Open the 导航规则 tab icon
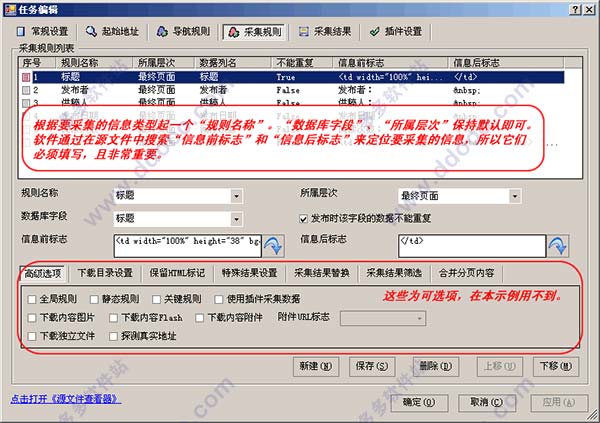600x423 pixels. [162, 31]
